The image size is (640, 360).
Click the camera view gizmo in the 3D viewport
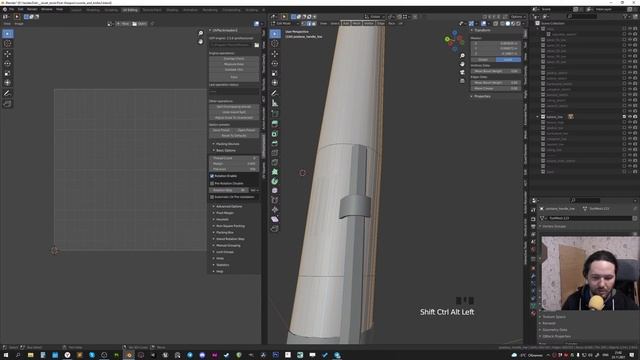[462, 72]
